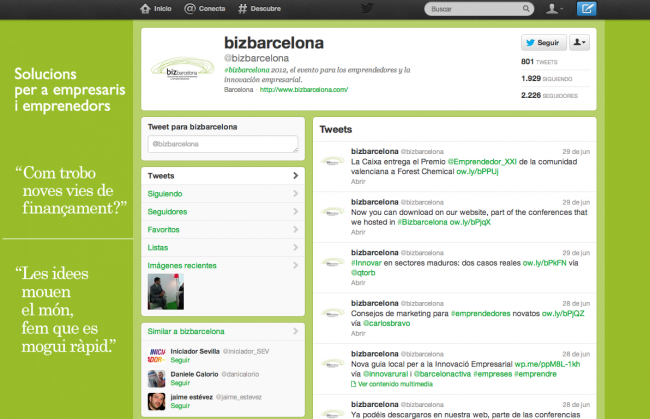Click chevron on Similar a bizbarcelona
This screenshot has height=419, width=650.
click(296, 331)
